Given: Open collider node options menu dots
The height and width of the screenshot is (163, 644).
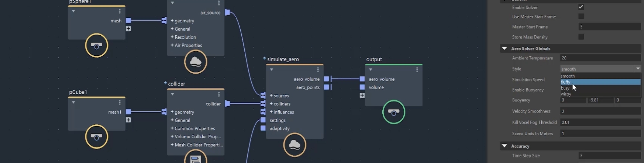Looking at the screenshot, I should (219, 94).
